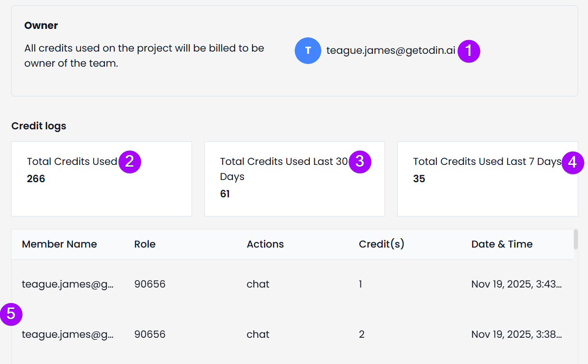This screenshot has height=364, width=588.
Task: Click the purple badge numbered 2
Action: point(129,162)
